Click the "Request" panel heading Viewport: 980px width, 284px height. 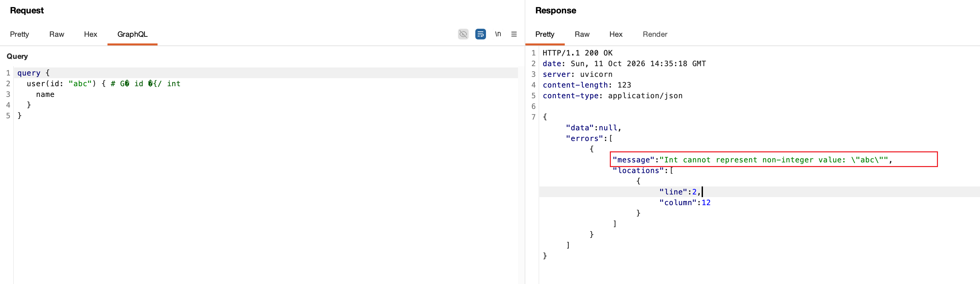[x=27, y=11]
